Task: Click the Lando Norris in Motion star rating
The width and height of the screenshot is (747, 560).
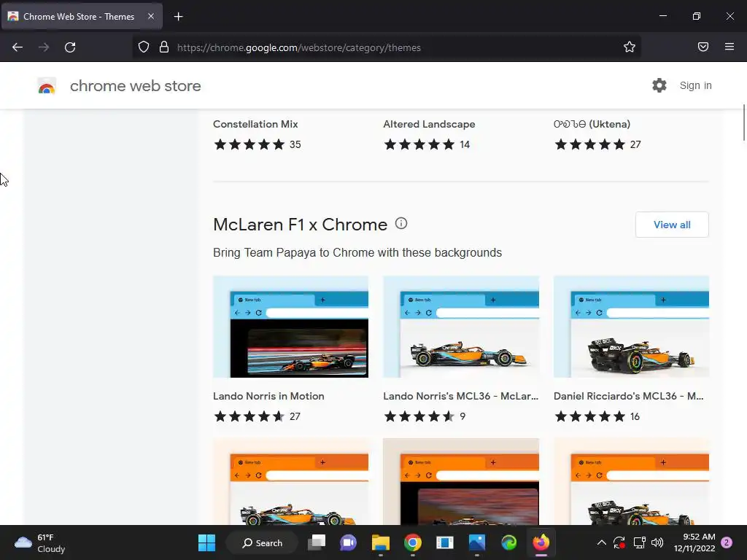Action: (x=249, y=416)
